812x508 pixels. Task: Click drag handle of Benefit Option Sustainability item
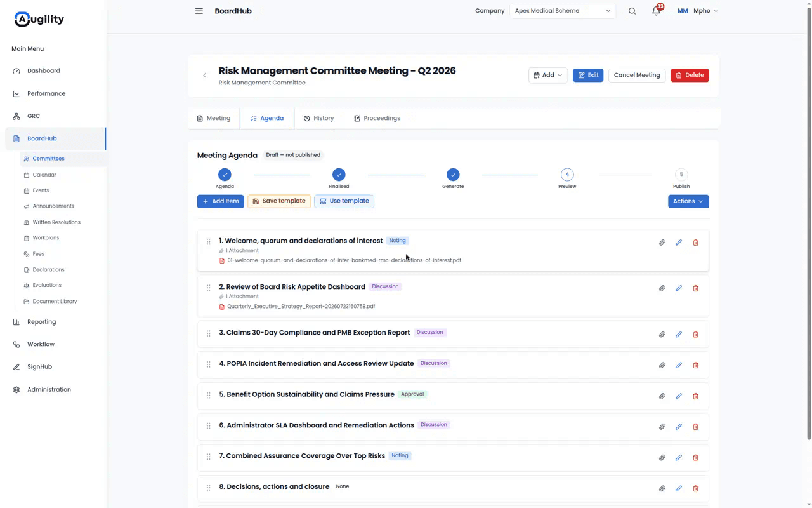(208, 395)
